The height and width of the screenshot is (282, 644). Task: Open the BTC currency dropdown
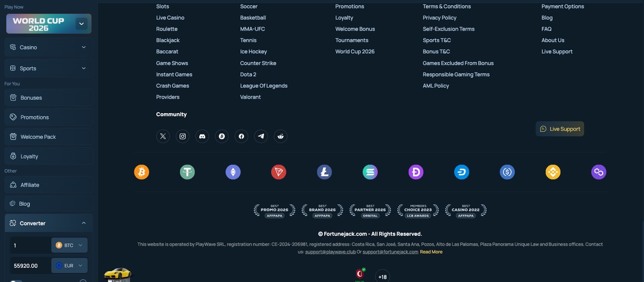click(69, 245)
